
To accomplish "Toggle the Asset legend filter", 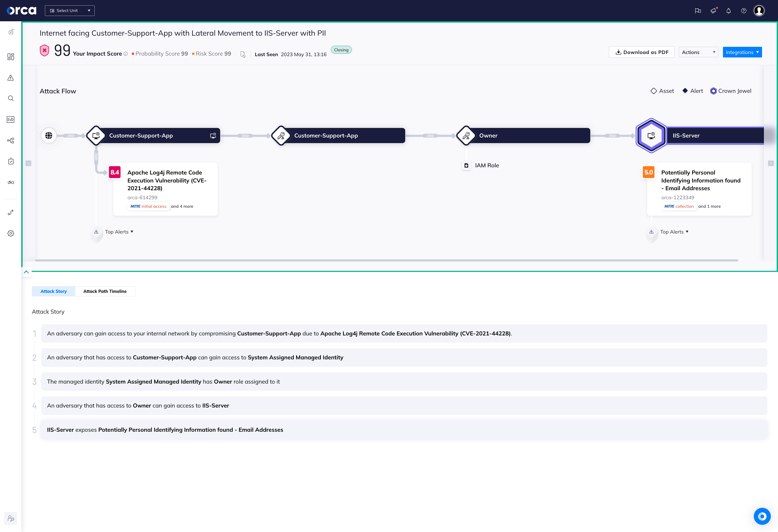I will [x=662, y=91].
